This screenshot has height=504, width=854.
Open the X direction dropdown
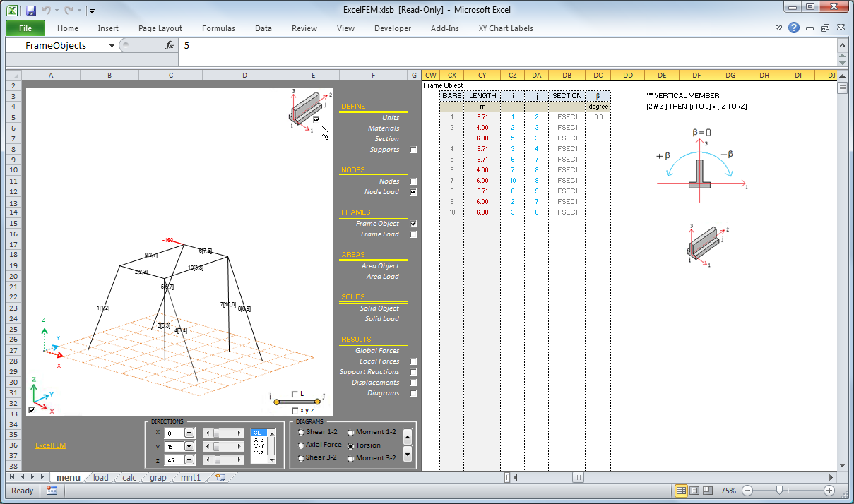(x=189, y=433)
